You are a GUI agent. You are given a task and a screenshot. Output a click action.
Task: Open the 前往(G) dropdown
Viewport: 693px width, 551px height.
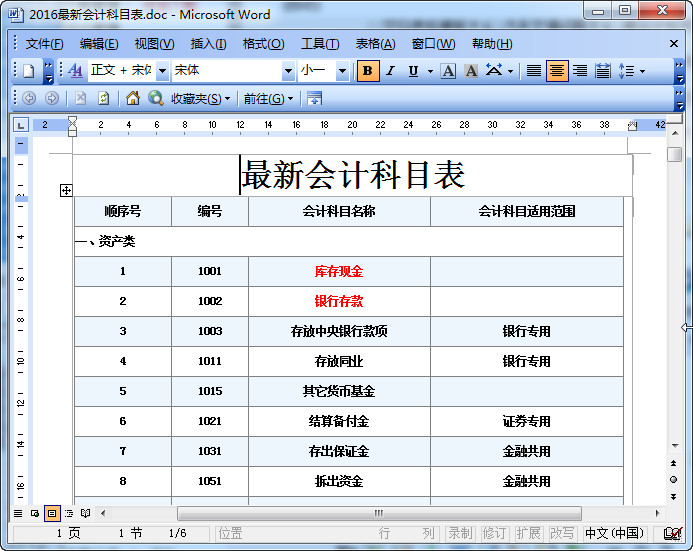pyautogui.click(x=268, y=99)
